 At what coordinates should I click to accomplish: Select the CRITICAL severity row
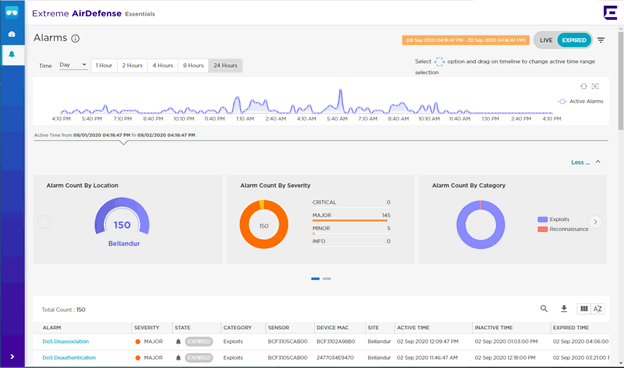point(351,203)
